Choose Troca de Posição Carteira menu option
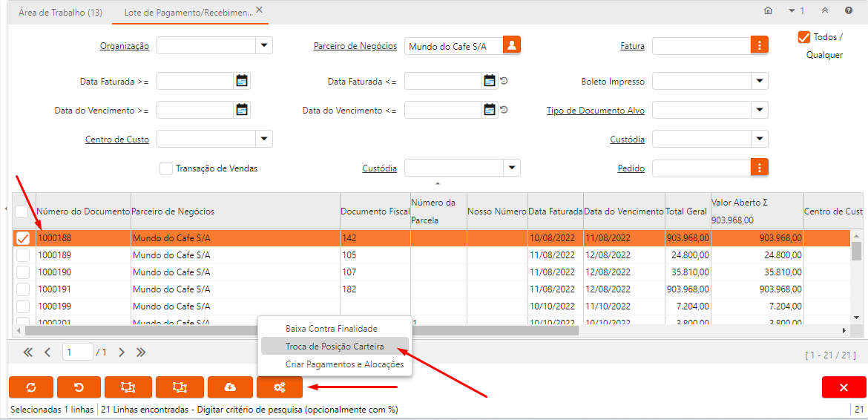The image size is (868, 420). [334, 347]
